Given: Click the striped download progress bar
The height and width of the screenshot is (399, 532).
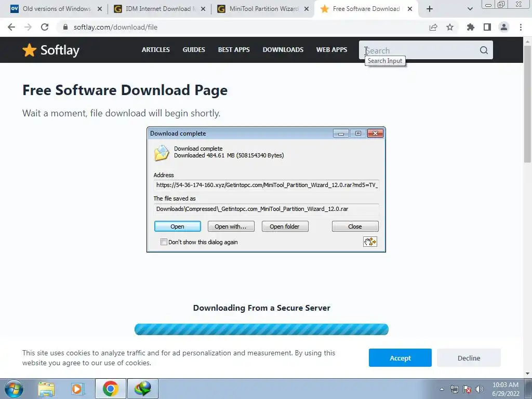Looking at the screenshot, I should click(261, 329).
